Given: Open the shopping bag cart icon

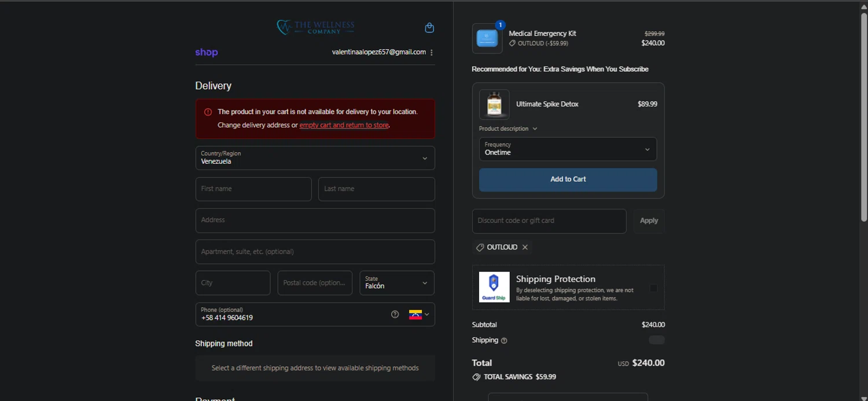Looking at the screenshot, I should coord(429,28).
